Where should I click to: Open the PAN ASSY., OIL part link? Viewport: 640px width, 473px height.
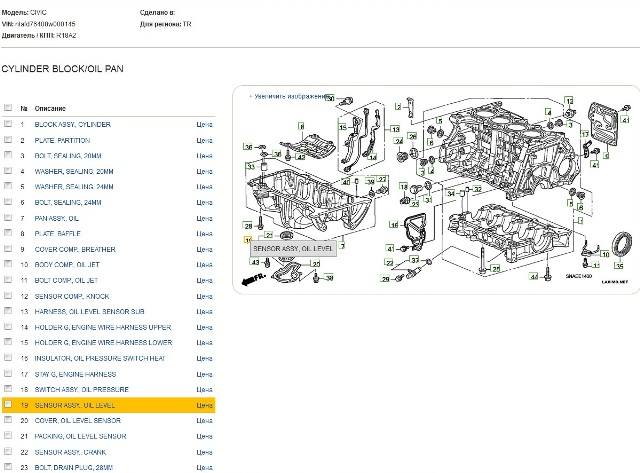(x=57, y=218)
